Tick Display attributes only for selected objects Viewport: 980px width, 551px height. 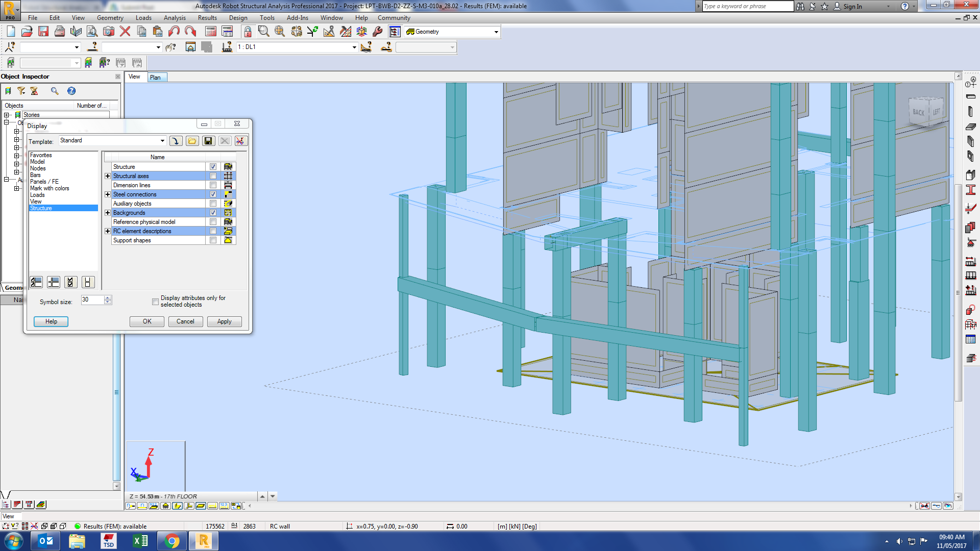[x=155, y=302]
